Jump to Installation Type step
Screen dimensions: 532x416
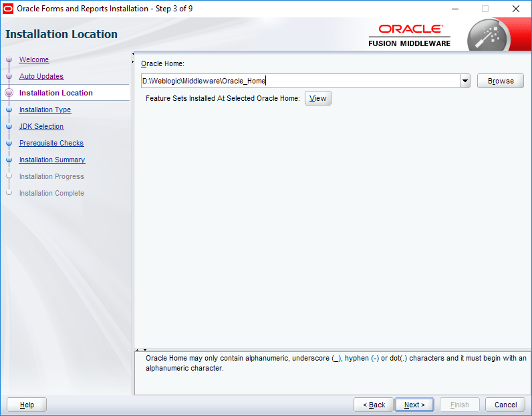[x=45, y=110]
